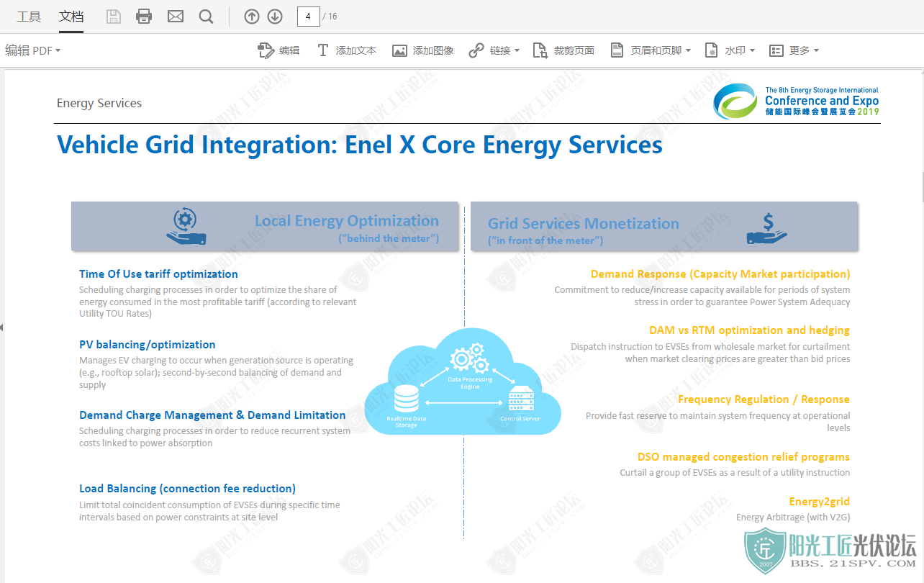924x583 pixels.
Task: Click 'DSO managed congestion relief programs' heading
Action: (x=743, y=456)
